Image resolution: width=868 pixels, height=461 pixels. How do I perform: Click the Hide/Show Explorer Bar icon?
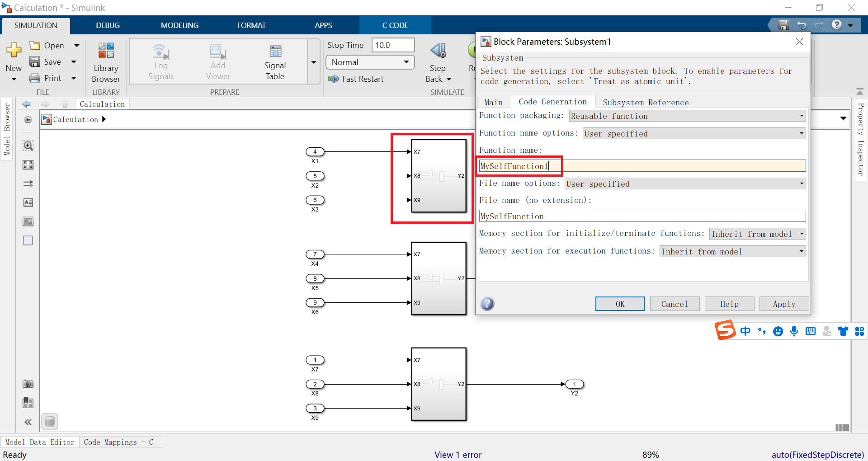click(x=28, y=120)
